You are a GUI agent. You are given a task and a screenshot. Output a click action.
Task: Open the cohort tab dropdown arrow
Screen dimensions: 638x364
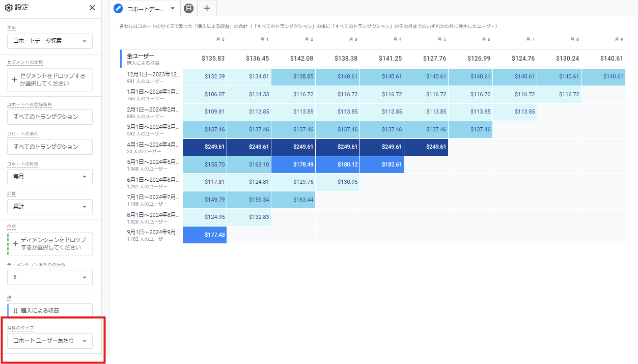click(x=173, y=8)
